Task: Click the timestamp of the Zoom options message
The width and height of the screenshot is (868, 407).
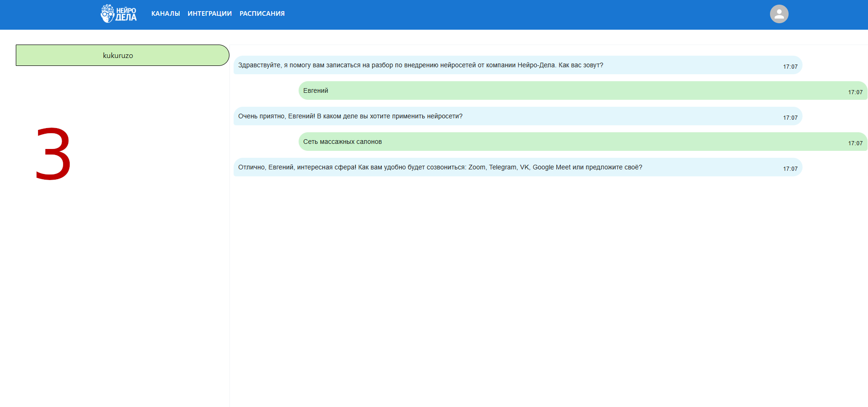Action: (790, 169)
